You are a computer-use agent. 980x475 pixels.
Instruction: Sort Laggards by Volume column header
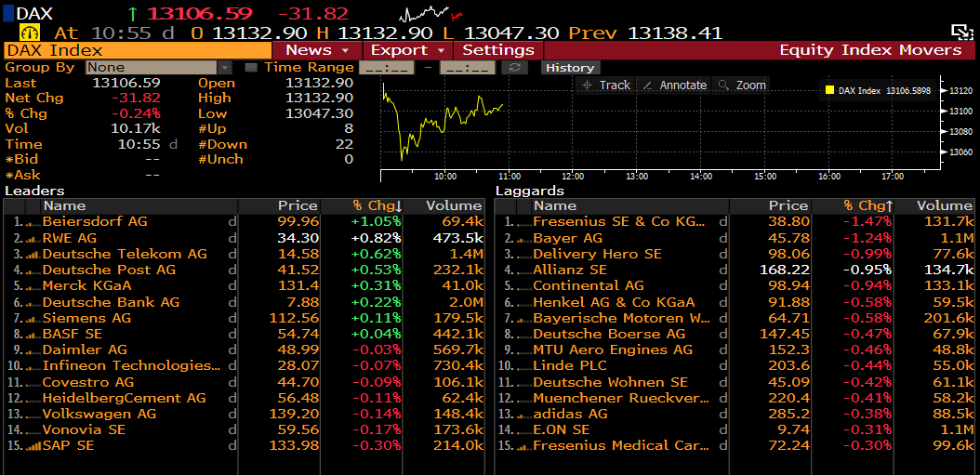tap(935, 205)
